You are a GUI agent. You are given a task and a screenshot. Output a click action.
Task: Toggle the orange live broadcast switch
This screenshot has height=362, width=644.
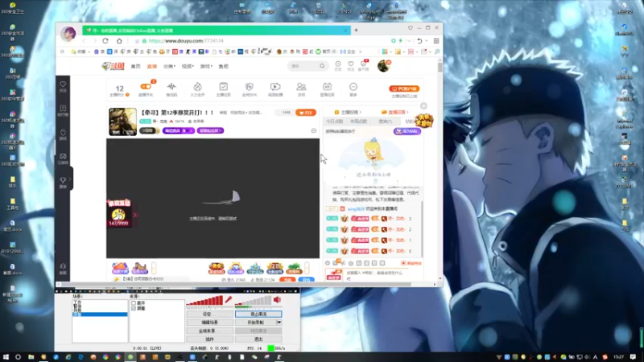click(x=146, y=87)
